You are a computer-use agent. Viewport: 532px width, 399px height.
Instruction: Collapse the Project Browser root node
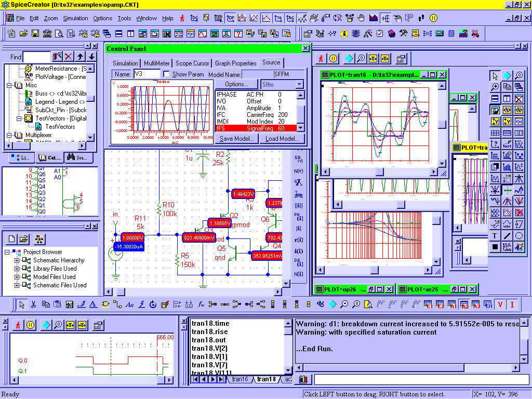click(x=7, y=252)
